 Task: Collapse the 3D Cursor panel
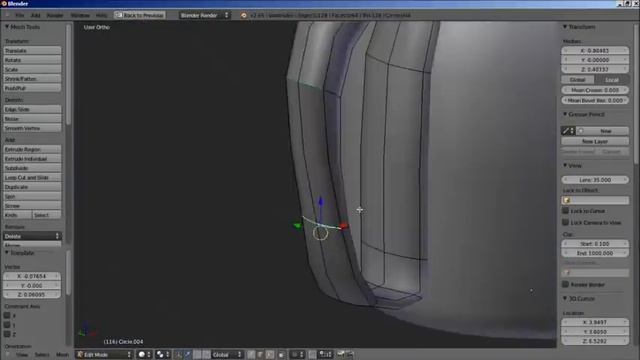click(565, 299)
